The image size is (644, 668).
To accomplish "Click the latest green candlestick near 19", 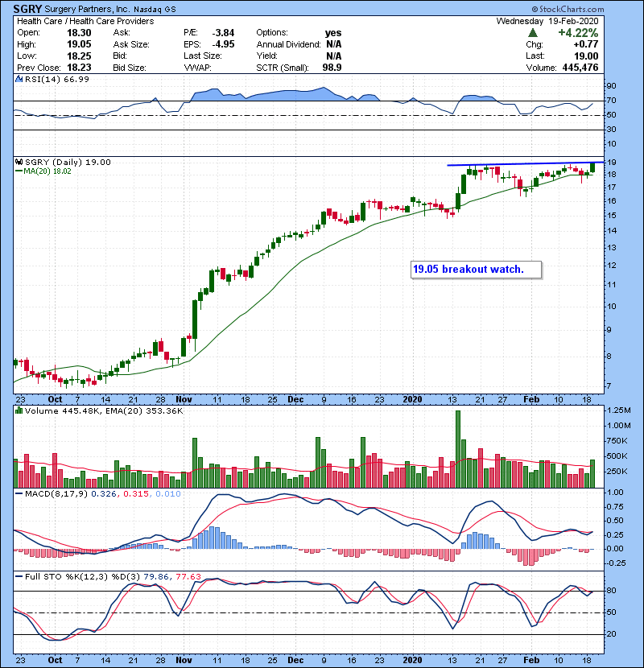I will point(593,167).
